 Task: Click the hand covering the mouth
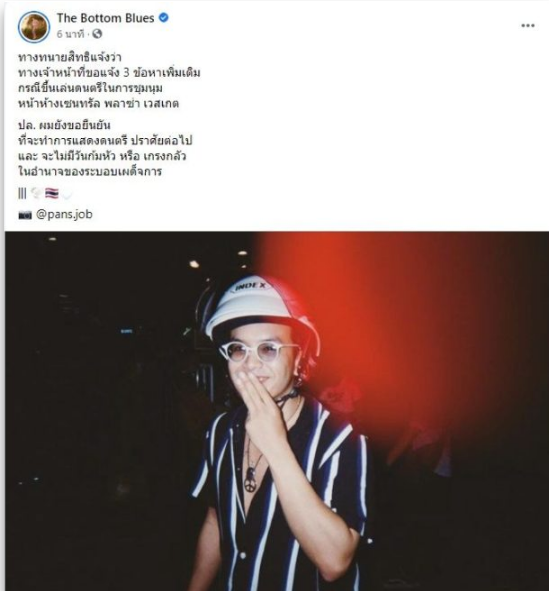tap(258, 400)
